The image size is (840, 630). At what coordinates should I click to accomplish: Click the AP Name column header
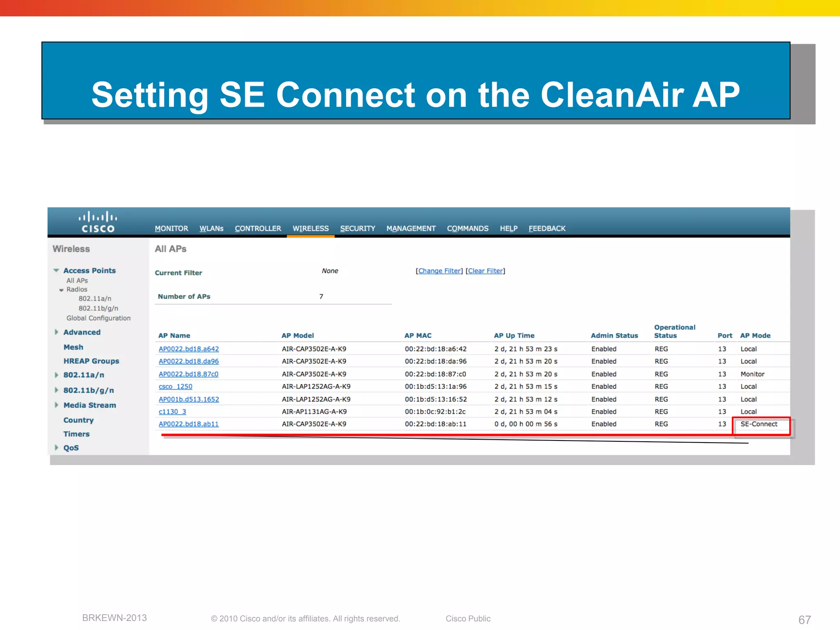(x=174, y=336)
